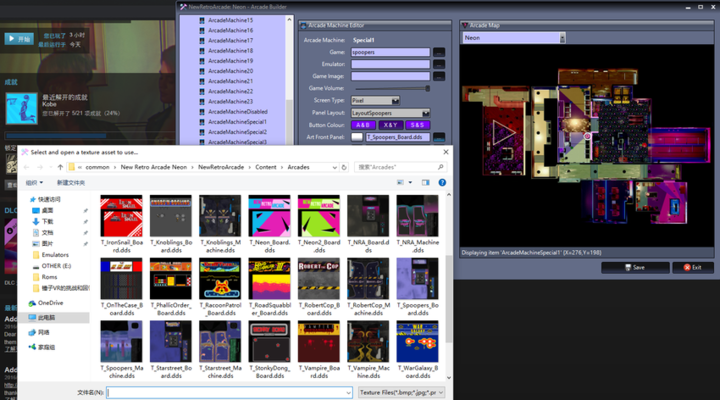Open the Panel Layout dropdown
This screenshot has height=400, width=720.
(x=426, y=113)
